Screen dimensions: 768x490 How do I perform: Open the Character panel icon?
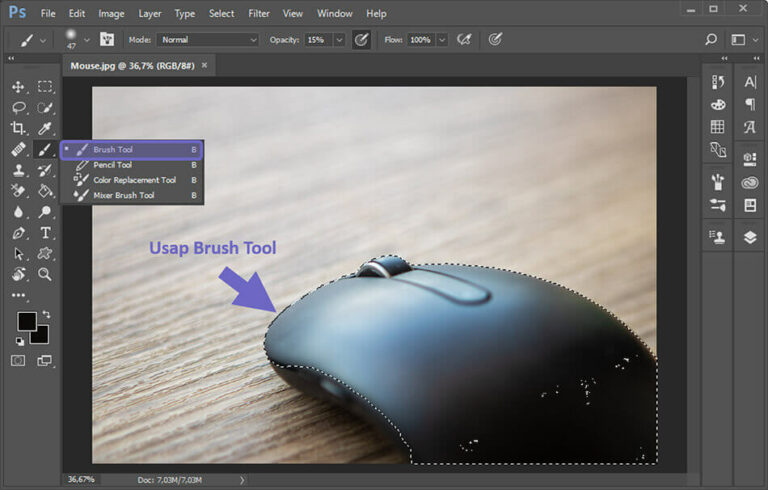750,82
